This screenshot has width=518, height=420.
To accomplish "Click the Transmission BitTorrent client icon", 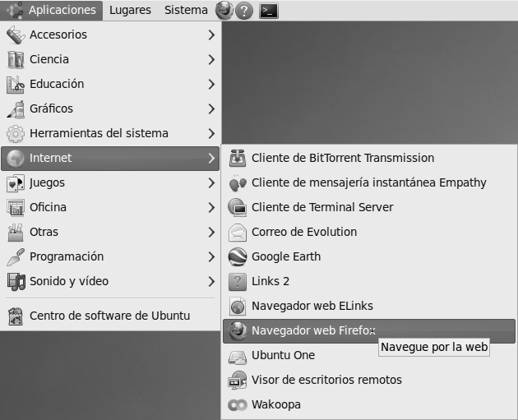I will [x=238, y=158].
